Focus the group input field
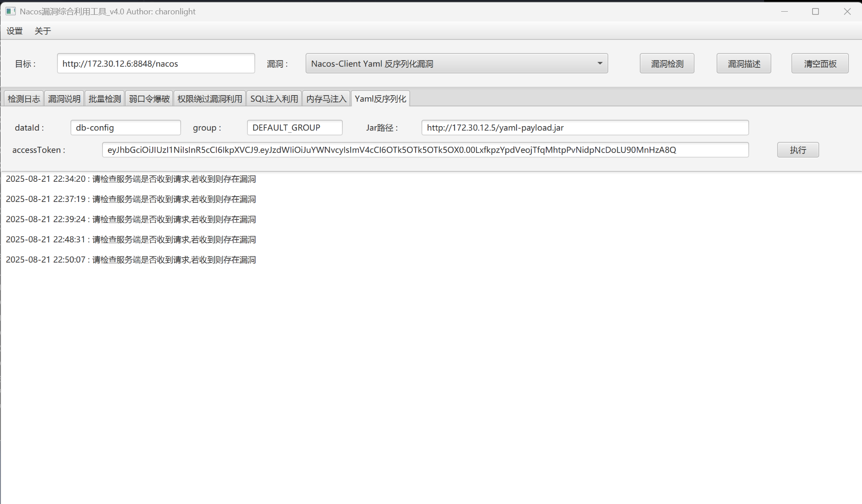862x504 pixels. pyautogui.click(x=295, y=127)
